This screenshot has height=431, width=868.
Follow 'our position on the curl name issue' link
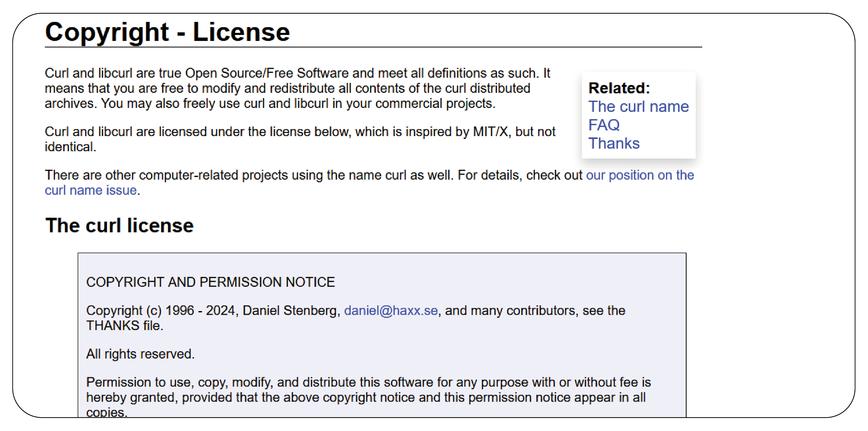point(640,175)
